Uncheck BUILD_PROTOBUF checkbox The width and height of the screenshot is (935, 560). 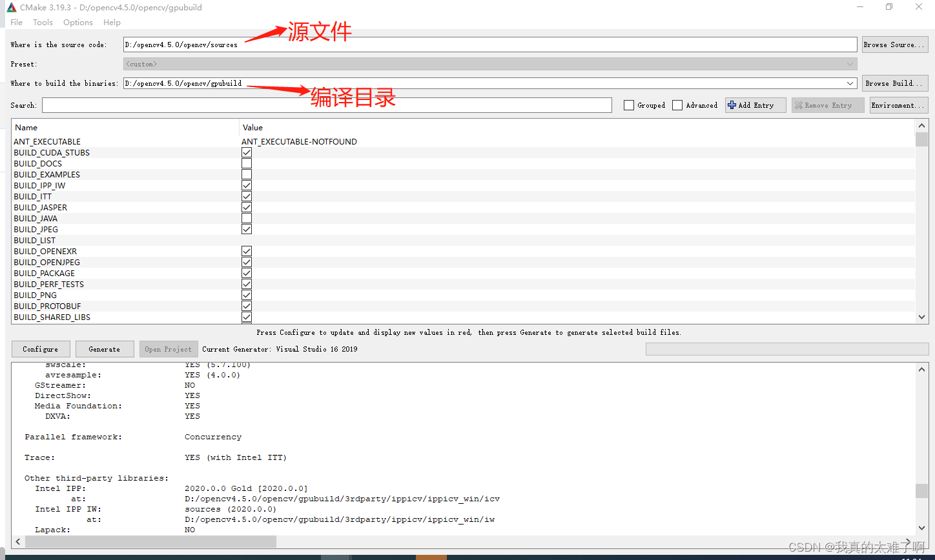pyautogui.click(x=247, y=306)
